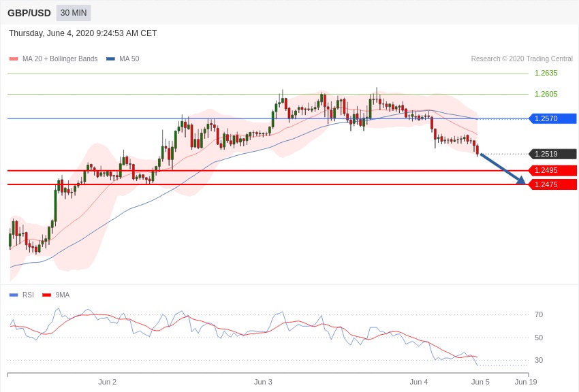The height and width of the screenshot is (392, 579).
Task: Click the Jun 3 date axis label
Action: coord(264,382)
